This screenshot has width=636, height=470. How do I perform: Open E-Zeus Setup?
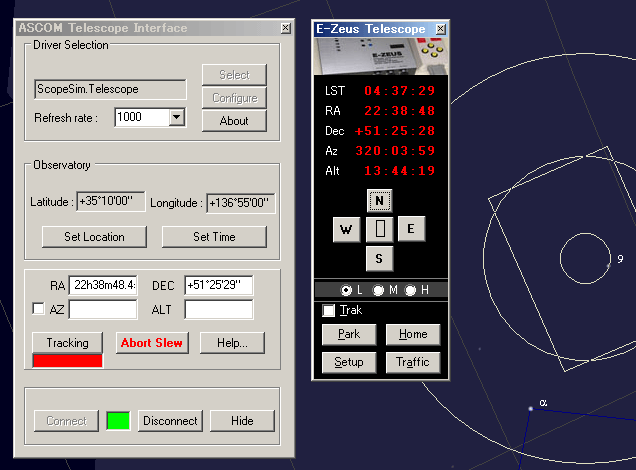pyautogui.click(x=349, y=362)
